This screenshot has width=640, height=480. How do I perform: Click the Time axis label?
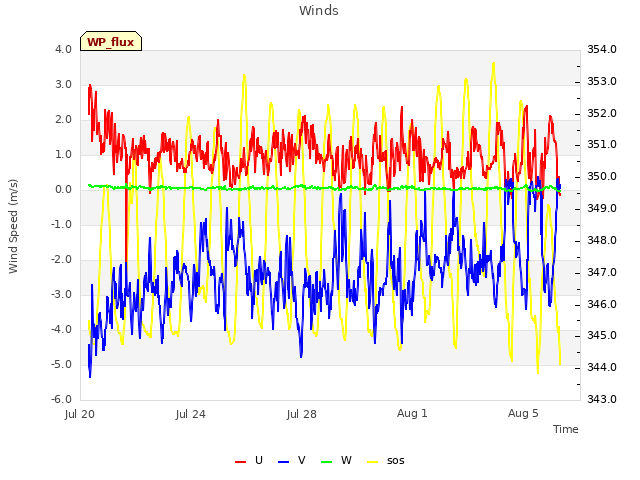point(566,429)
